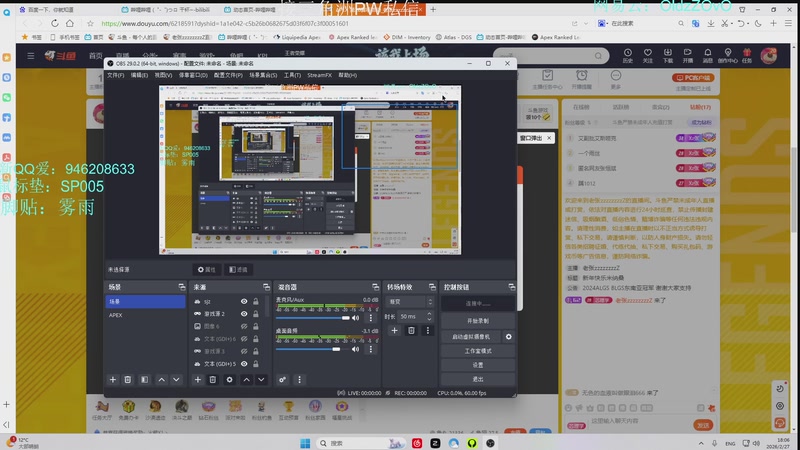The image size is (800, 450).
Task: Open transition properties three-dot menu
Action: [428, 331]
